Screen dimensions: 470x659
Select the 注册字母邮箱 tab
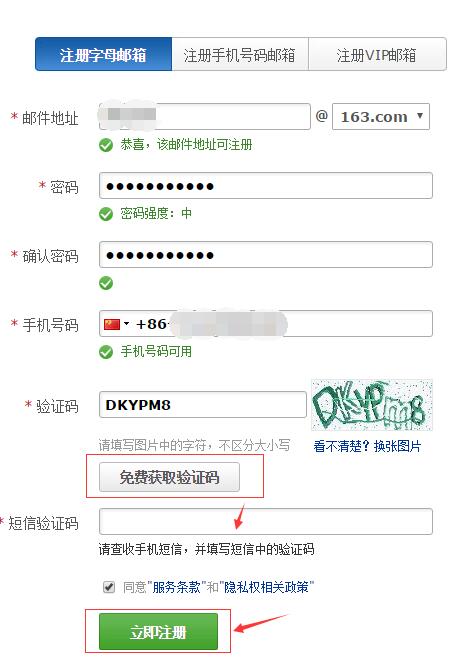click(103, 54)
